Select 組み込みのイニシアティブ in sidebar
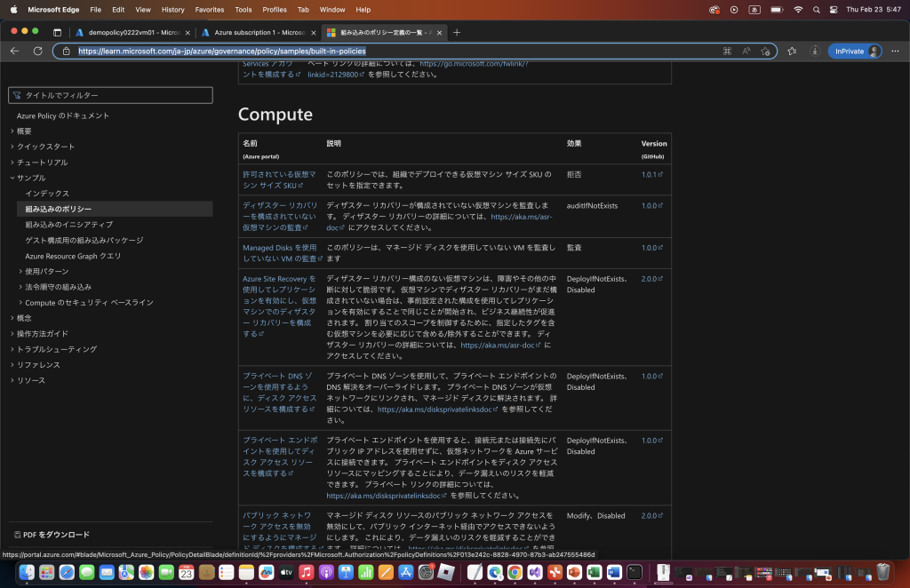910x588 pixels. click(x=69, y=225)
